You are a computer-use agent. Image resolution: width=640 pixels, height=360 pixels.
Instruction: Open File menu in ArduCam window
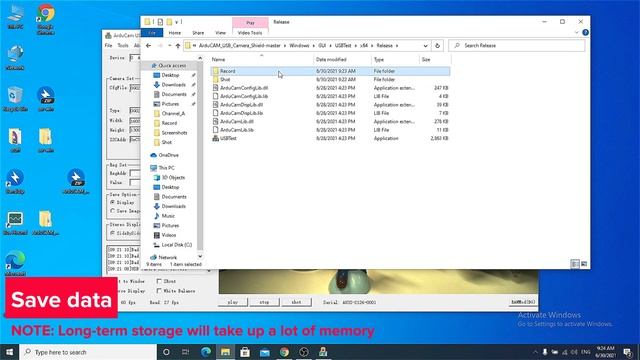pyautogui.click(x=109, y=46)
